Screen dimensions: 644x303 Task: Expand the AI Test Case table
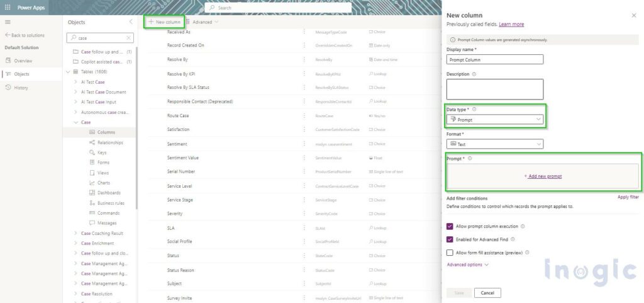pyautogui.click(x=75, y=82)
